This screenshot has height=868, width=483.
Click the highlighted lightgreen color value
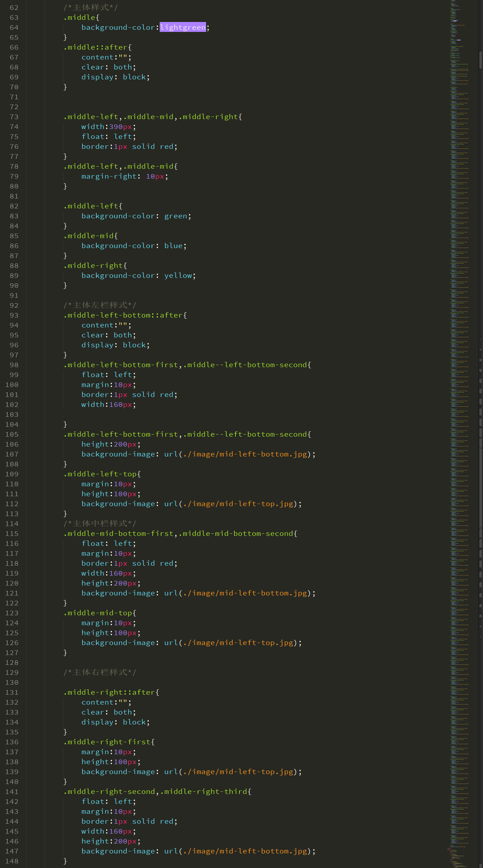point(183,27)
